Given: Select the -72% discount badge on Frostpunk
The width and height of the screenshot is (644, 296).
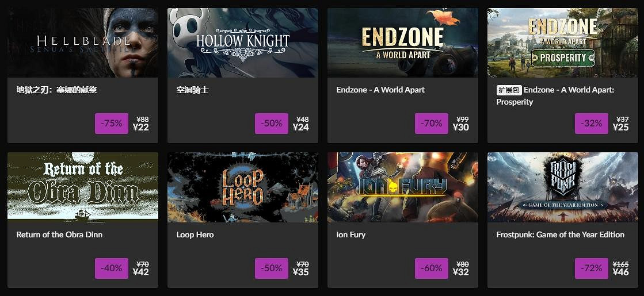Looking at the screenshot, I should click(591, 268).
